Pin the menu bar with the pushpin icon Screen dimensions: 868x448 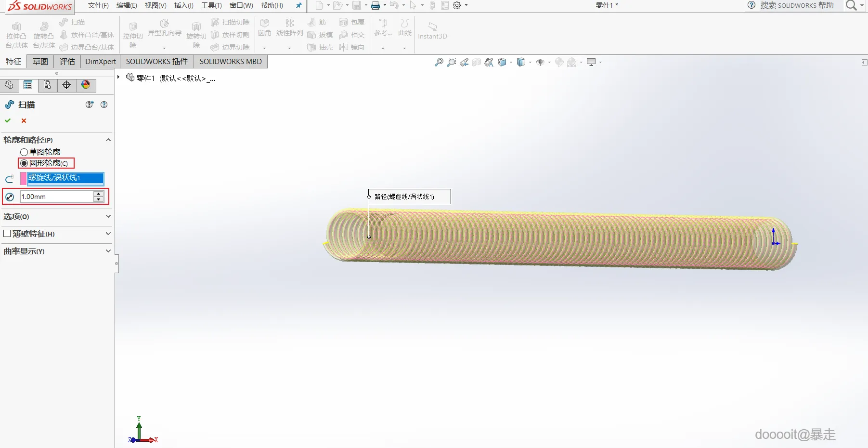299,5
